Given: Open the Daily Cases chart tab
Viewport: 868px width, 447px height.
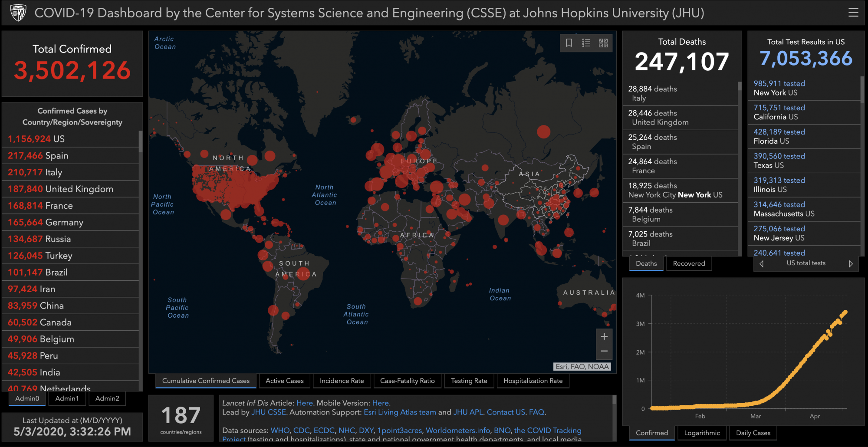Looking at the screenshot, I should click(x=753, y=433).
